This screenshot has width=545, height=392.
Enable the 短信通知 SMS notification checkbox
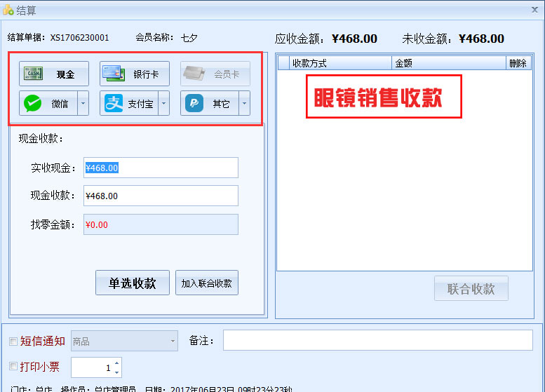[13, 342]
